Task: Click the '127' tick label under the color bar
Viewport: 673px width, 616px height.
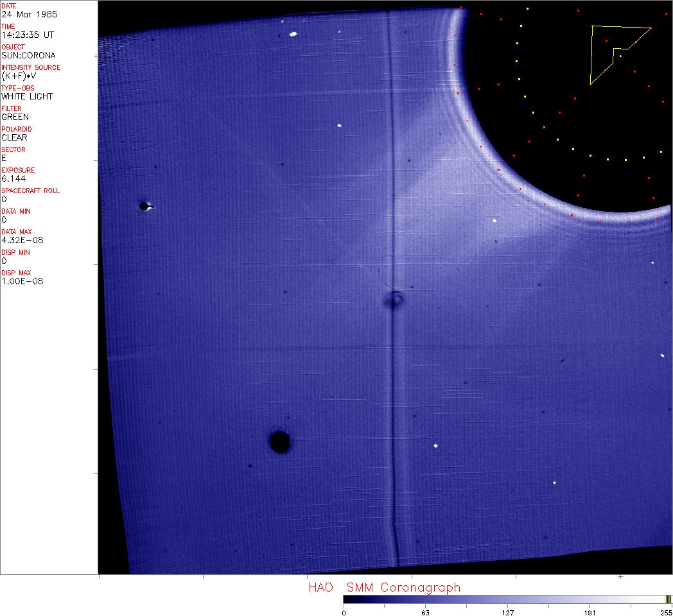Action: click(508, 612)
